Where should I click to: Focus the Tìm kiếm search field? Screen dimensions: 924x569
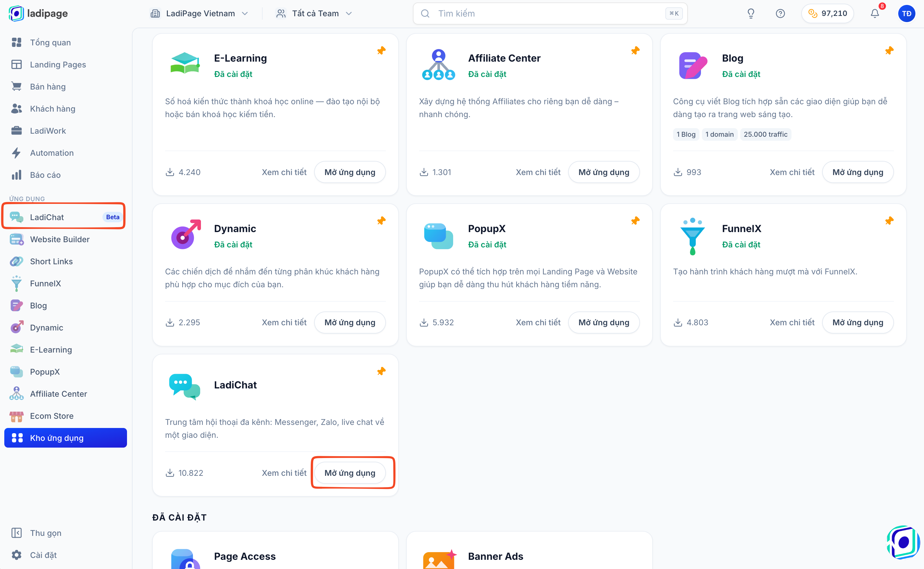[550, 13]
